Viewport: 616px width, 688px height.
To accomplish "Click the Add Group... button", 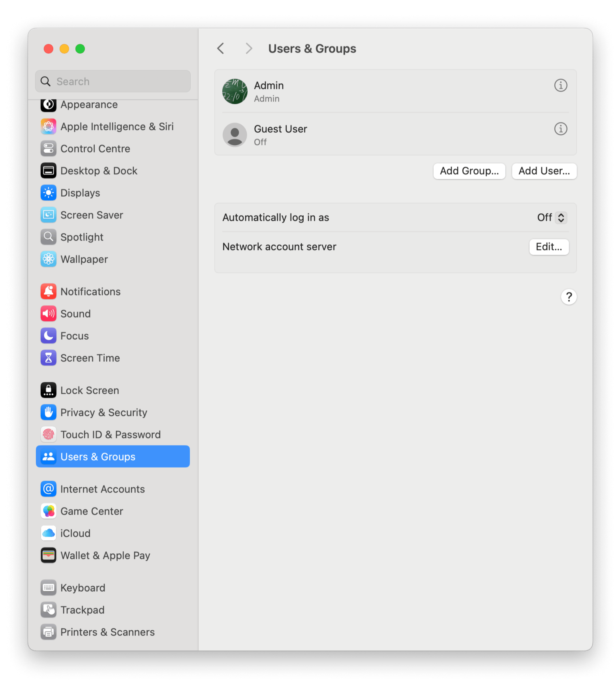I will [469, 171].
